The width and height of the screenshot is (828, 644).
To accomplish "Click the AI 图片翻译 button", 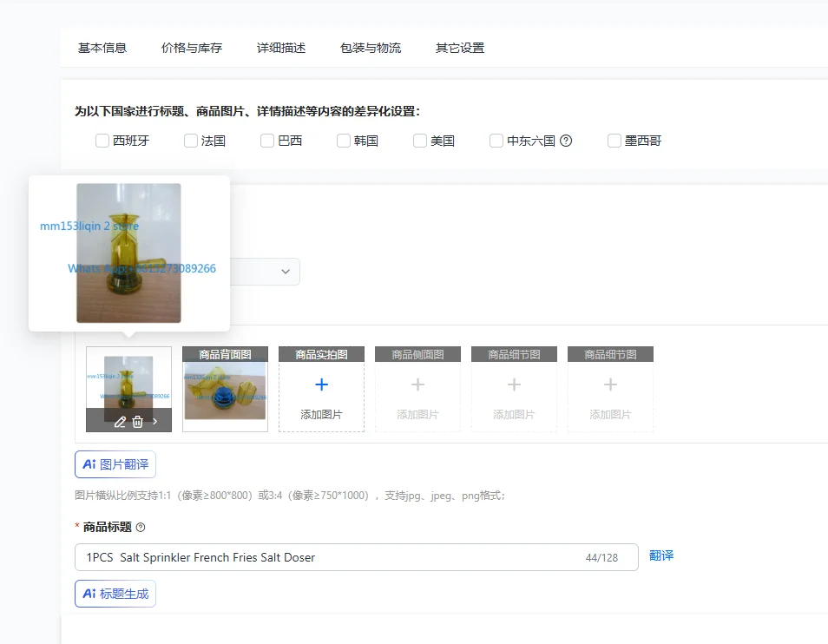I will point(115,464).
